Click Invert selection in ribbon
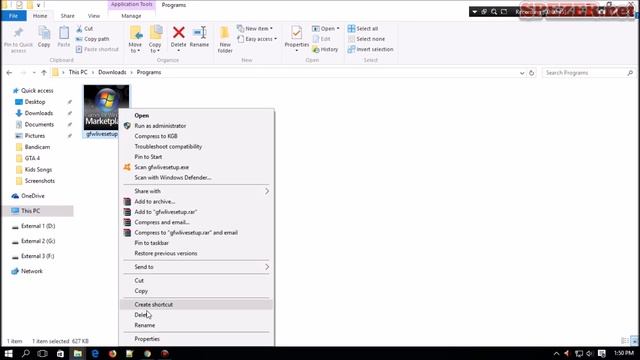Image resolution: width=640 pixels, height=360 pixels. (x=371, y=49)
